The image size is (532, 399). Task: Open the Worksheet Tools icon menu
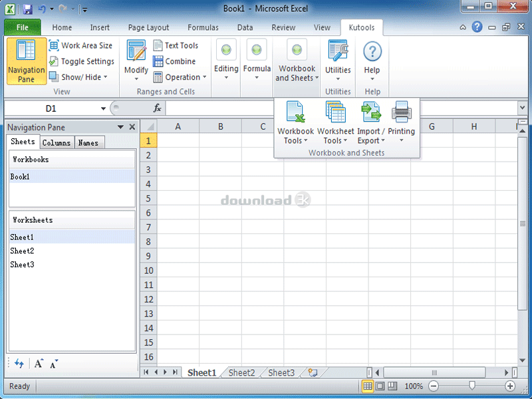pos(335,113)
